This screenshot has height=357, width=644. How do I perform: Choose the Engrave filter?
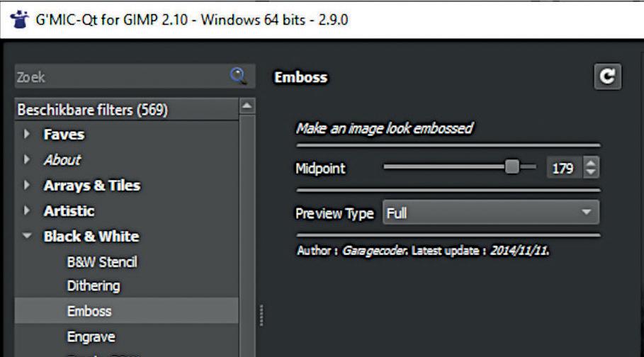click(91, 337)
